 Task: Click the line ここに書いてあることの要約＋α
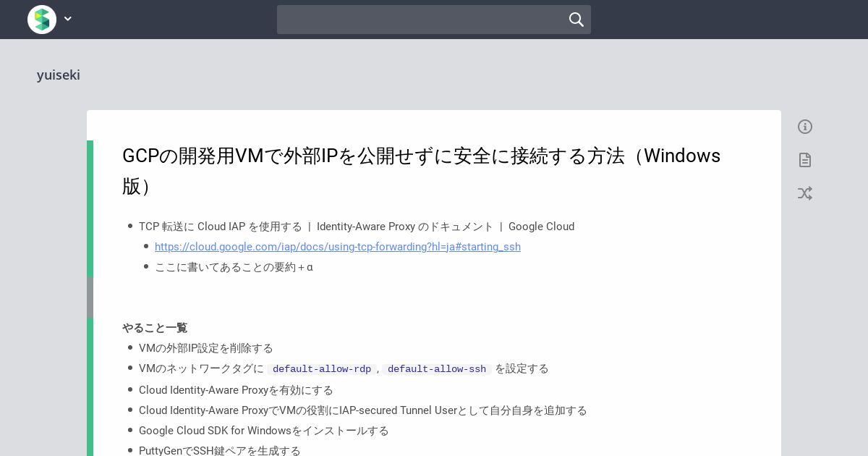tap(234, 267)
